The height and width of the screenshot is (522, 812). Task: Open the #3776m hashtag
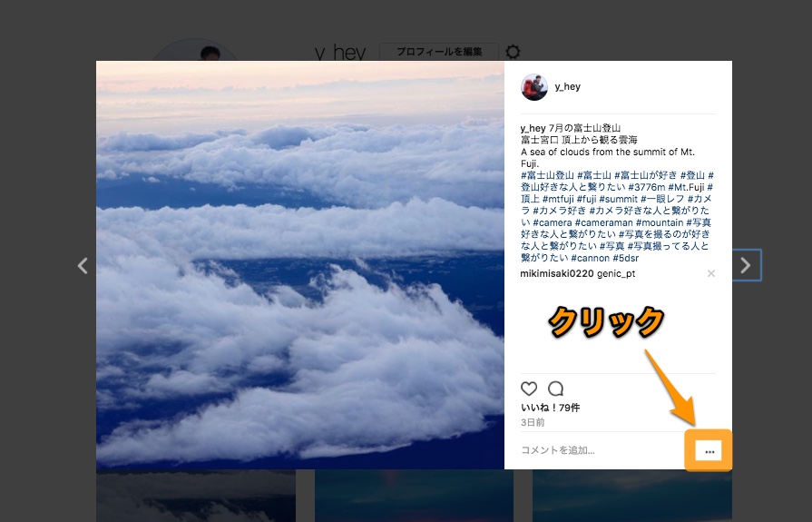point(647,187)
